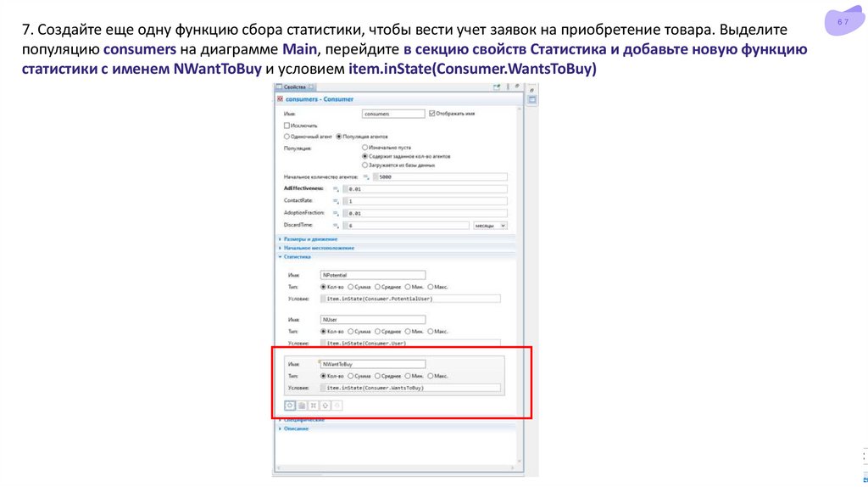Click the agent name field 'consumers'

(393, 114)
